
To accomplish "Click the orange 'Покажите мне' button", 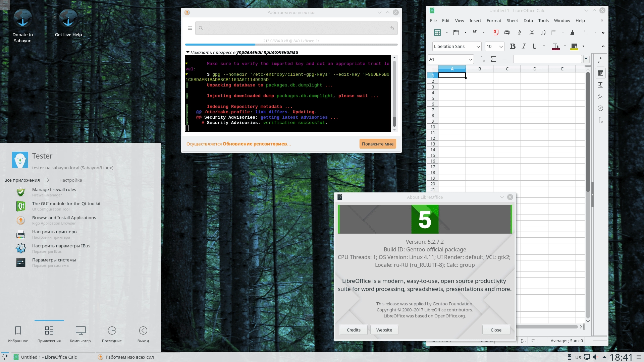I will (x=378, y=144).
